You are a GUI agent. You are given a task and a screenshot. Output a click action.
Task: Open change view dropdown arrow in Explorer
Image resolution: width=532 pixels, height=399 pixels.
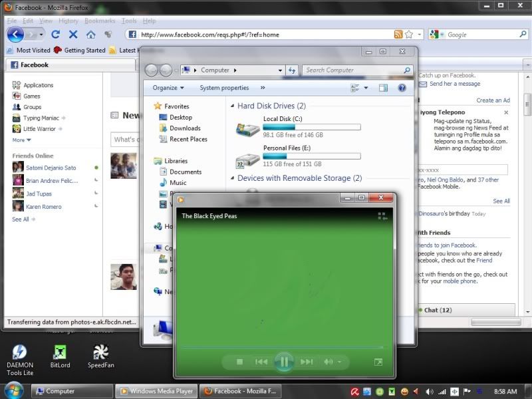(366, 88)
